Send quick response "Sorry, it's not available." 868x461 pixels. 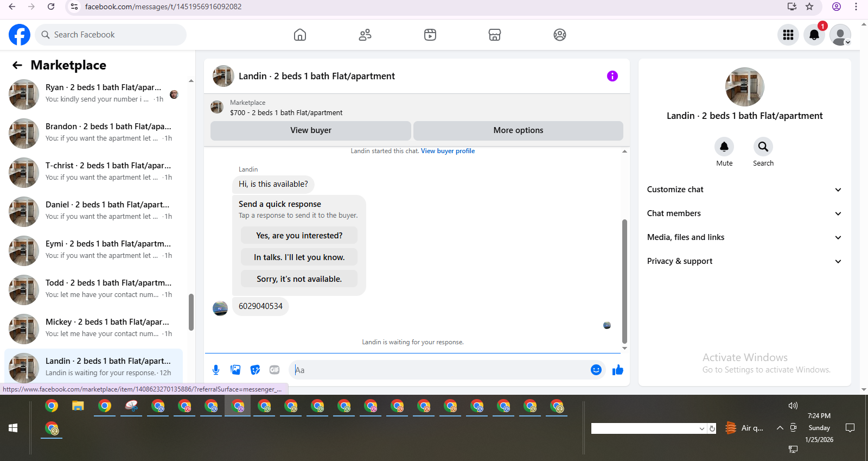(299, 279)
